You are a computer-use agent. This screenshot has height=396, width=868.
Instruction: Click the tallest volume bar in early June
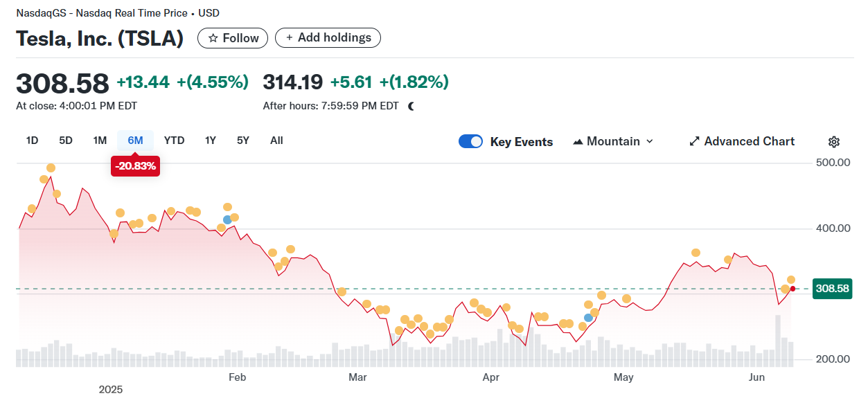[x=778, y=341]
